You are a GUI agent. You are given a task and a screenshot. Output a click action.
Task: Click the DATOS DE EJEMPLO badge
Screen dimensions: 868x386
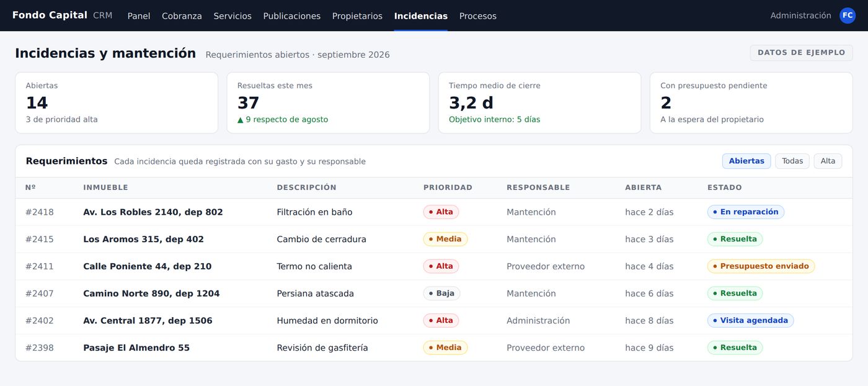coord(801,53)
